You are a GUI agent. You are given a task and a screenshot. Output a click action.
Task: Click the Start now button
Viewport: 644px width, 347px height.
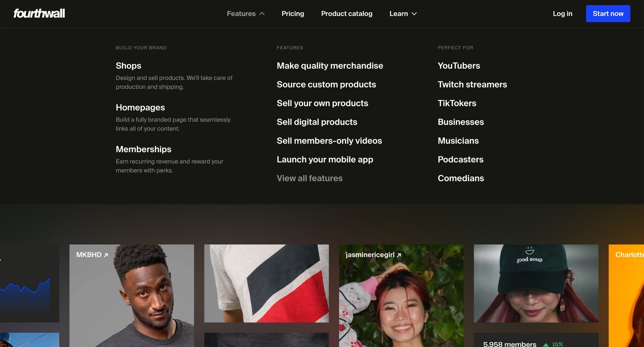608,14
